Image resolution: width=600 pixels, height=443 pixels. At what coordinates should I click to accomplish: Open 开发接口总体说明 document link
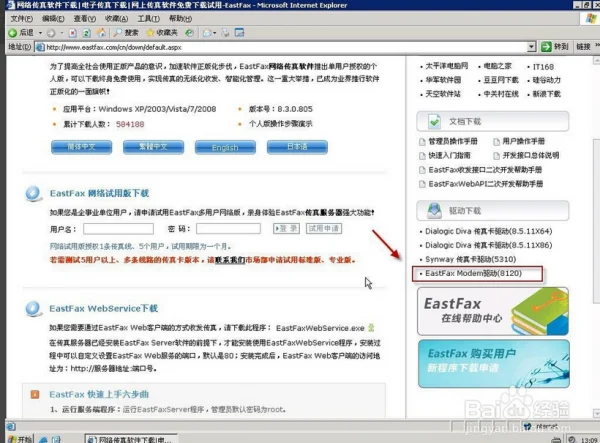(530, 155)
